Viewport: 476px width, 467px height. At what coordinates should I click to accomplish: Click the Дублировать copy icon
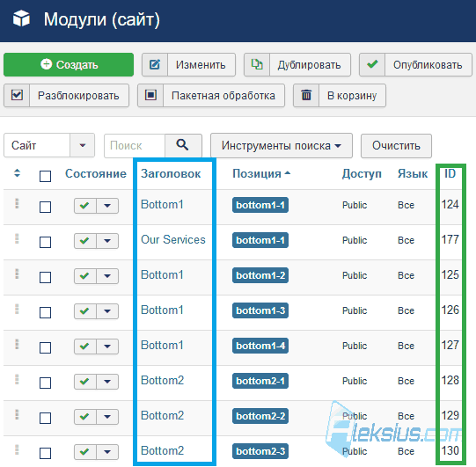click(x=257, y=64)
